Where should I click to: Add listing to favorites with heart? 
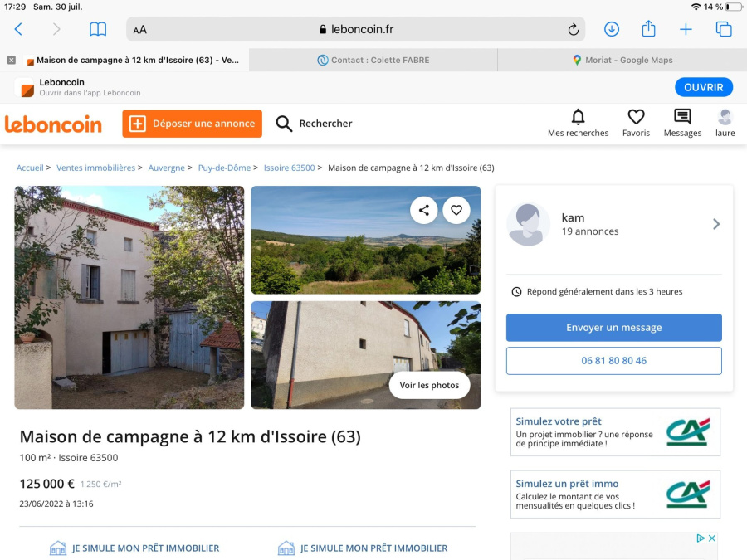pyautogui.click(x=456, y=210)
